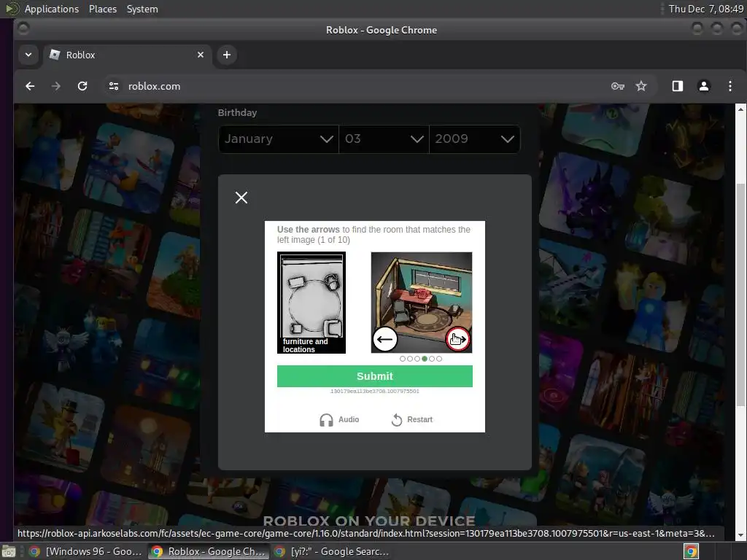Viewport: 747px width, 560px height.
Task: Select sixth room indicator dot
Action: [439, 359]
